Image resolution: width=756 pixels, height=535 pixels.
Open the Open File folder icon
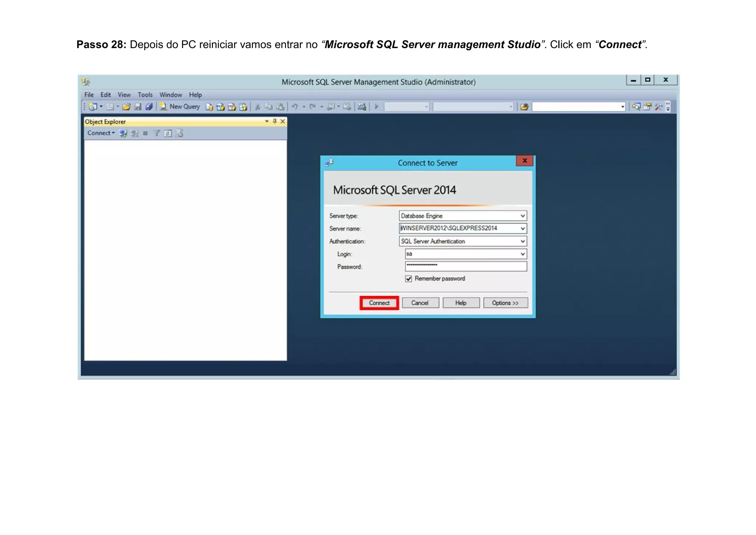click(127, 107)
